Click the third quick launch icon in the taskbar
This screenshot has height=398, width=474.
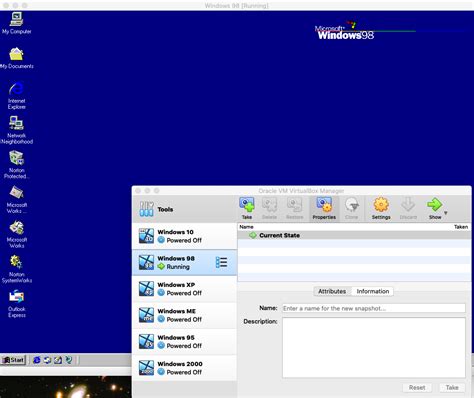pyautogui.click(x=58, y=360)
